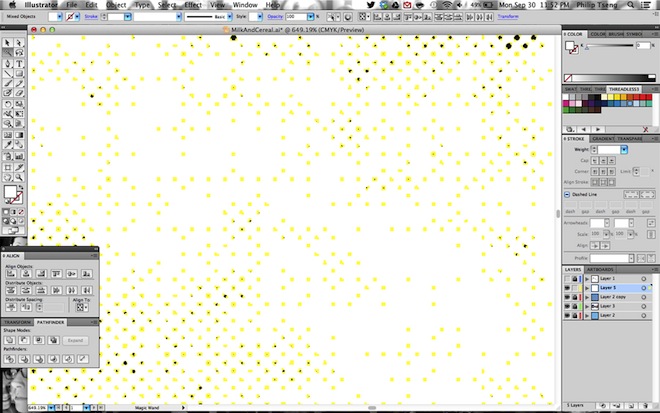The image size is (660, 413).
Task: Hide Layer 2 via eye icon
Action: (x=567, y=315)
